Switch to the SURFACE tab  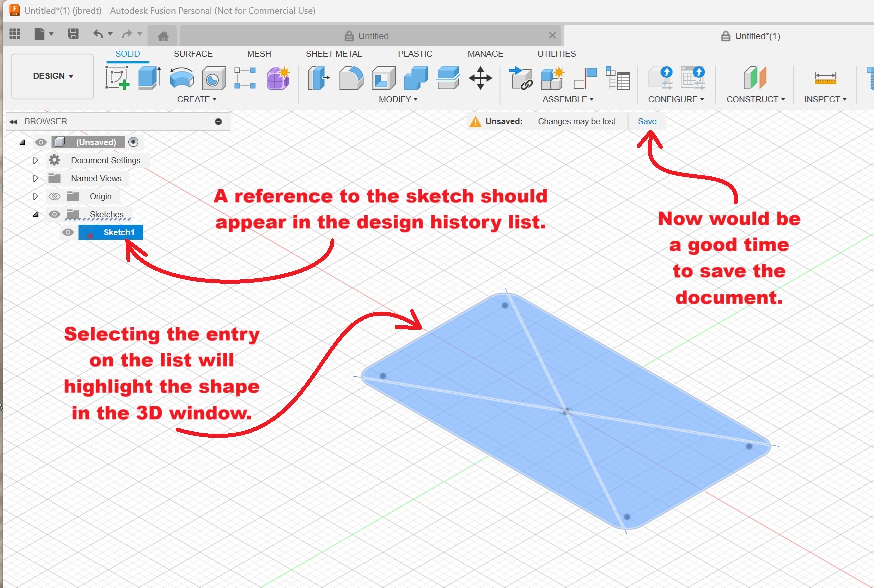[x=193, y=54]
